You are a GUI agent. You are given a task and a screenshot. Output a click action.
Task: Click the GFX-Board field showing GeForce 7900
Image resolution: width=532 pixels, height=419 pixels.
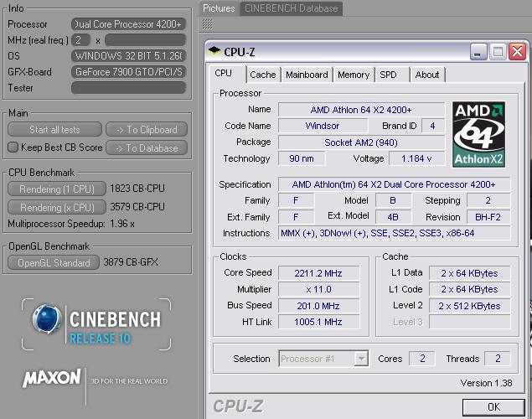click(x=128, y=72)
